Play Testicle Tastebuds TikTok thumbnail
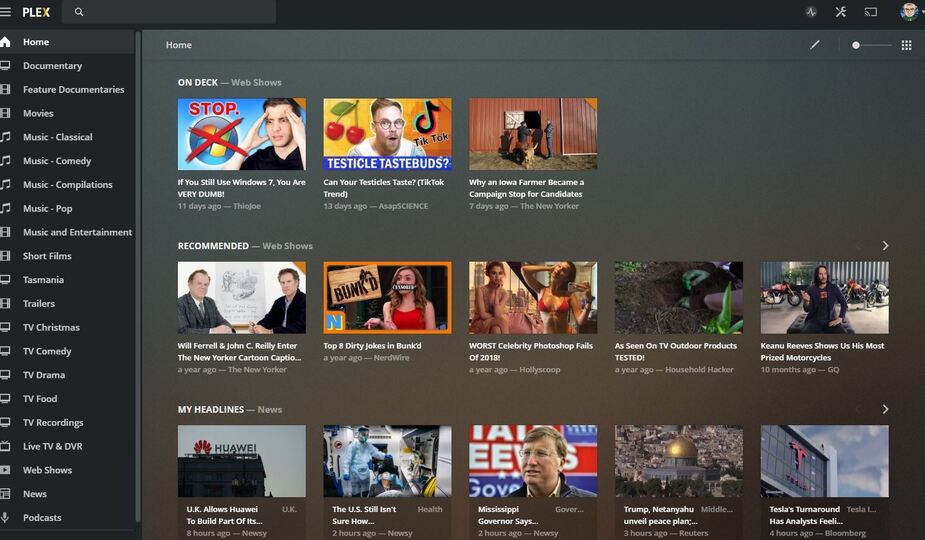 [x=388, y=134]
